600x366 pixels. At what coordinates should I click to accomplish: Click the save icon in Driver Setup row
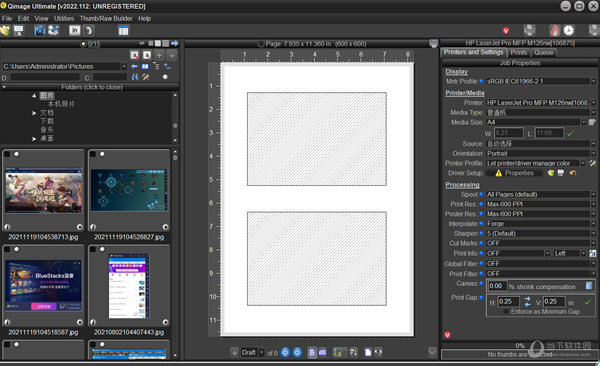561,173
